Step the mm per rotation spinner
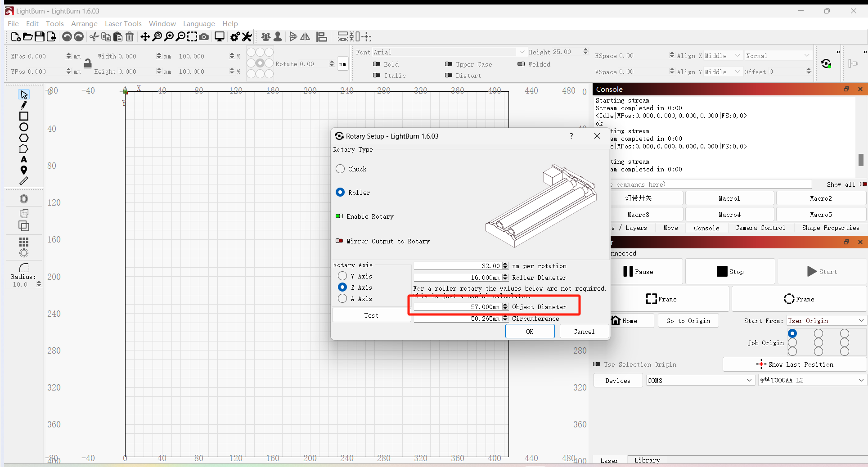The height and width of the screenshot is (467, 868). coord(505,265)
